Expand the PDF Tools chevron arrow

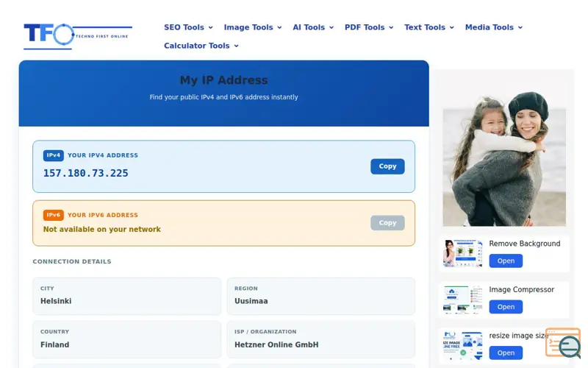click(391, 27)
